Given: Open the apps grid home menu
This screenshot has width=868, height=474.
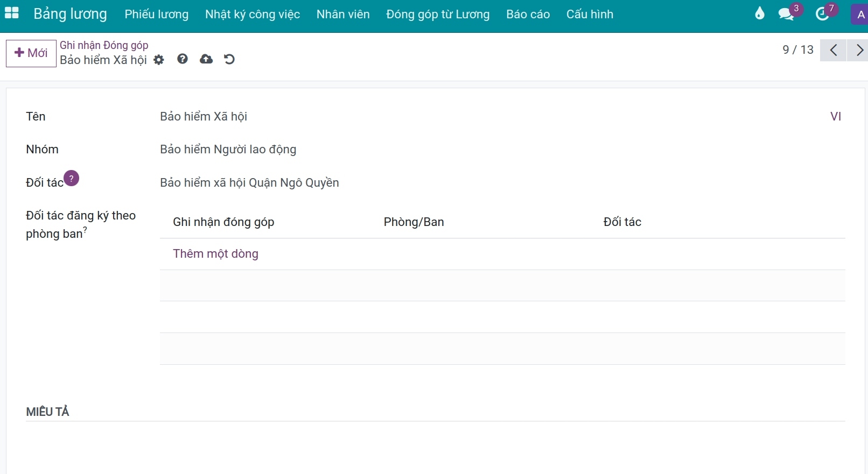Looking at the screenshot, I should click(x=12, y=13).
